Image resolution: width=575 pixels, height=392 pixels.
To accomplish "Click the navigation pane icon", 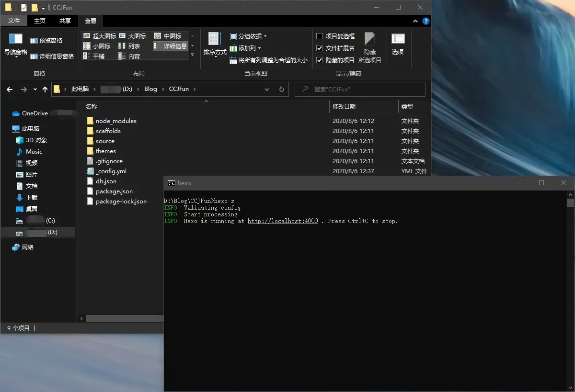I will (16, 39).
